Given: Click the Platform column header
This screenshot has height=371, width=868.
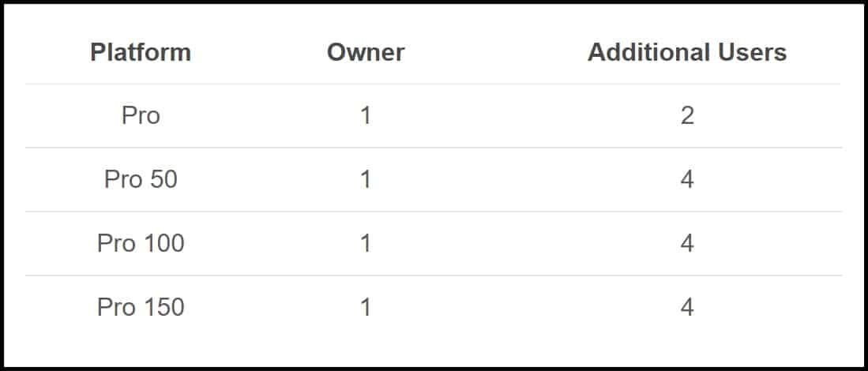Looking at the screenshot, I should 141,53.
